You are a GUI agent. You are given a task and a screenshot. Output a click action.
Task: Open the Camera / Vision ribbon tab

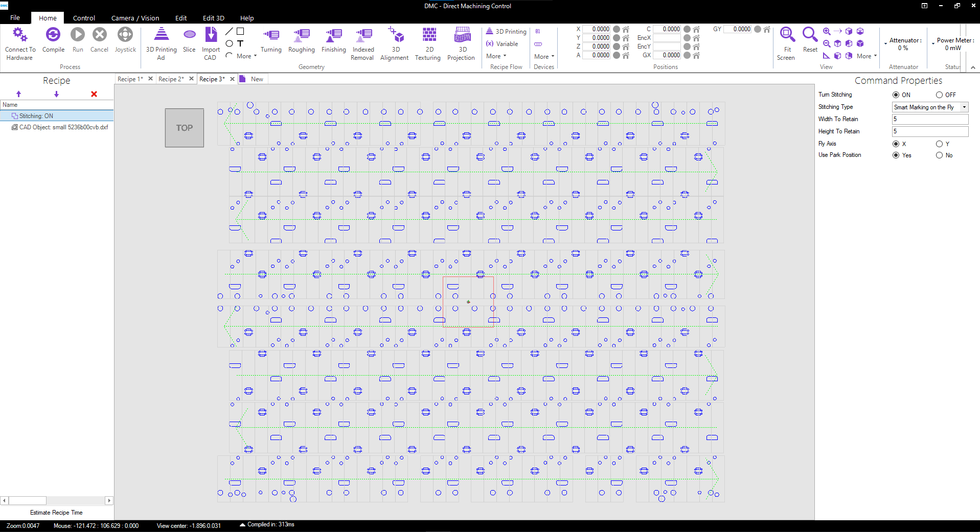(135, 18)
